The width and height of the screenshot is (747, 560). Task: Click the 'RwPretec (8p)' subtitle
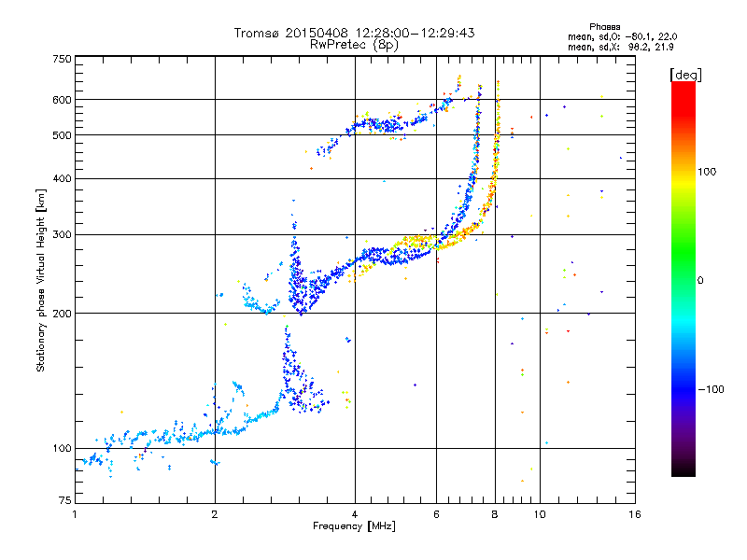point(354,45)
